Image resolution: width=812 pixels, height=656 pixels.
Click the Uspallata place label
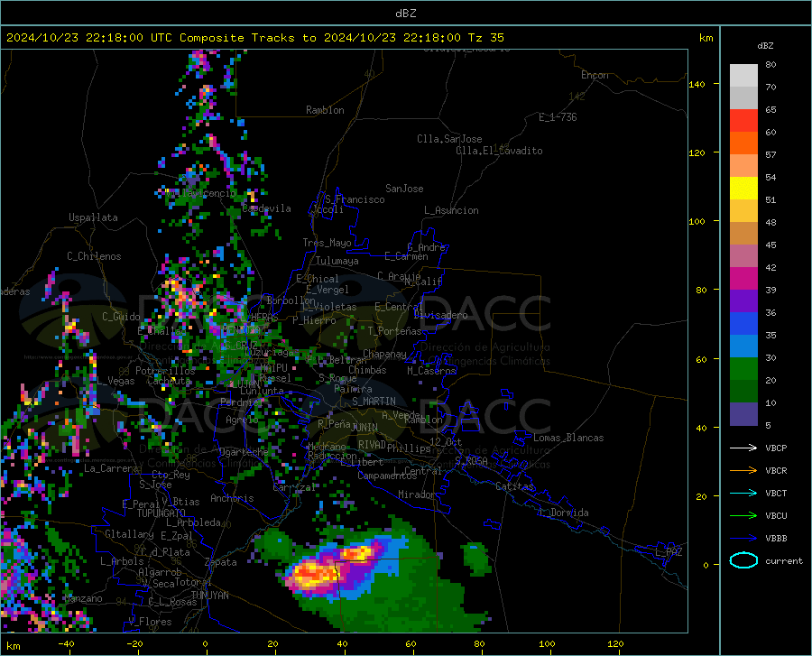point(93,217)
